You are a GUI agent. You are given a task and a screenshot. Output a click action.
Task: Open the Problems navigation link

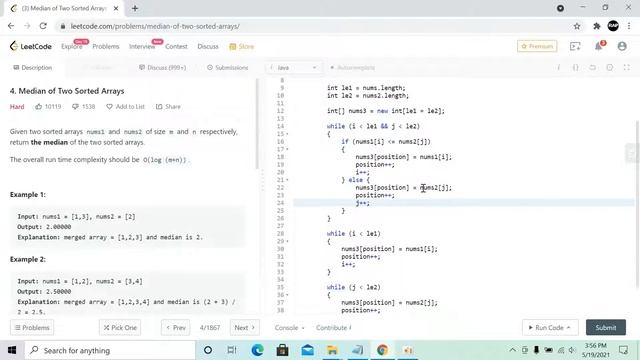106,47
